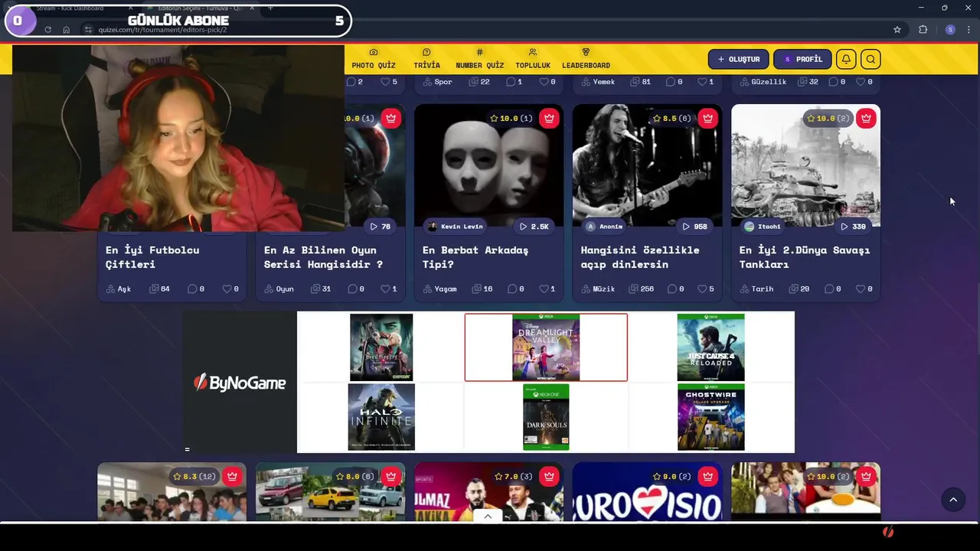Like the En Berbat Arkadaş Tipi quiz heart
Viewport: 980px width, 551px height.
point(543,289)
